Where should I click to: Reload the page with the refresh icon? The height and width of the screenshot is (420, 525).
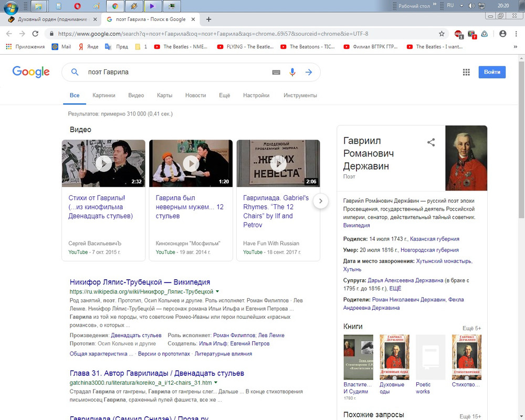click(35, 34)
